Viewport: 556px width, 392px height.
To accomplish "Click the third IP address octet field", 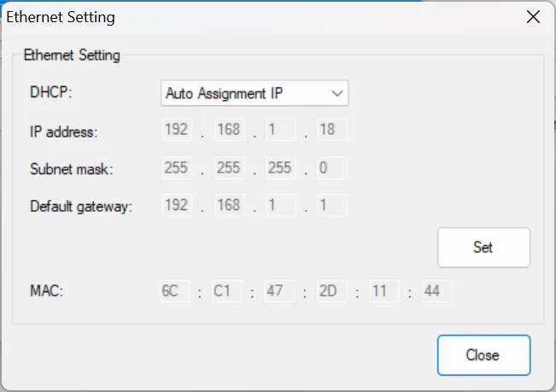I will (x=279, y=131).
